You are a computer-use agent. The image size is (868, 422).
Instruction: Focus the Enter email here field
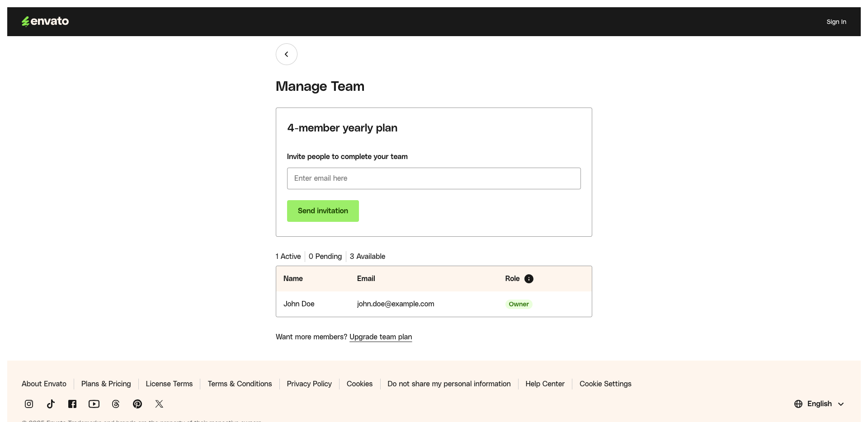pyautogui.click(x=434, y=178)
